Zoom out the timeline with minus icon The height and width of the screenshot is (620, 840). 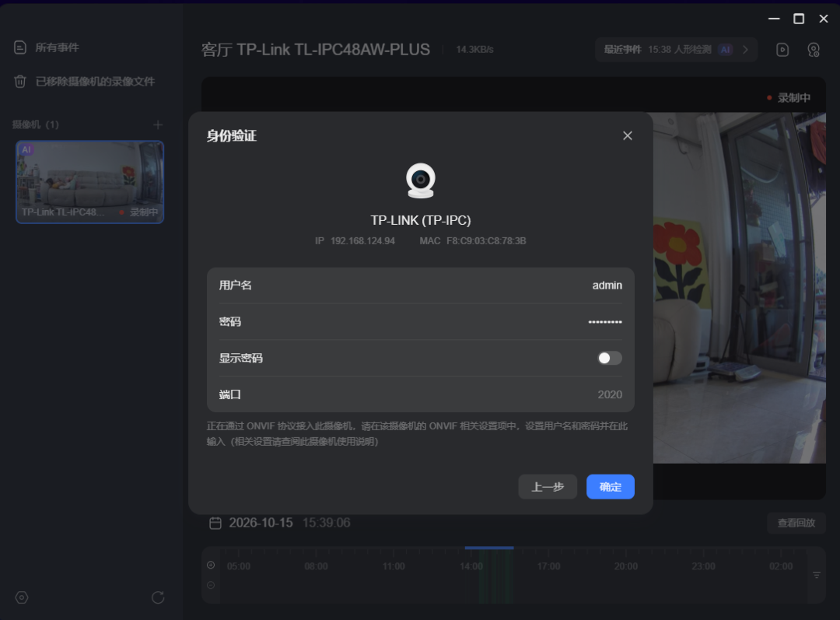pos(211,585)
